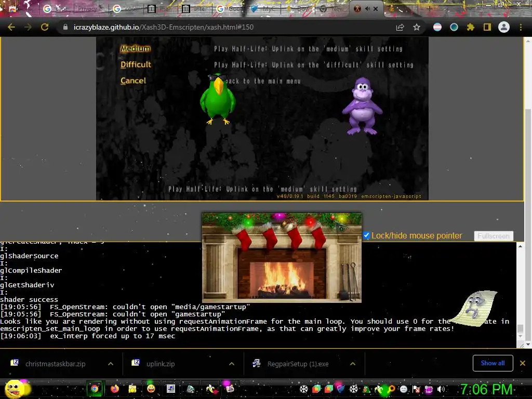Reload the current page

coord(45,27)
